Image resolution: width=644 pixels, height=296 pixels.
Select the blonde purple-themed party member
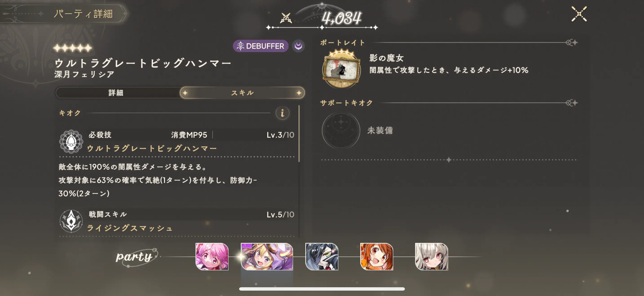click(267, 256)
